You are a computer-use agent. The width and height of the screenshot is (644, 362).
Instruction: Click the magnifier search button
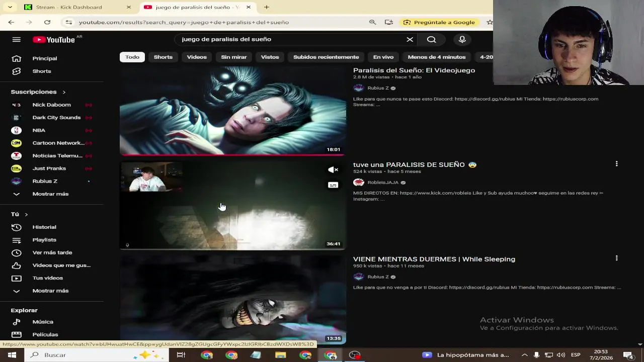tap(432, 39)
